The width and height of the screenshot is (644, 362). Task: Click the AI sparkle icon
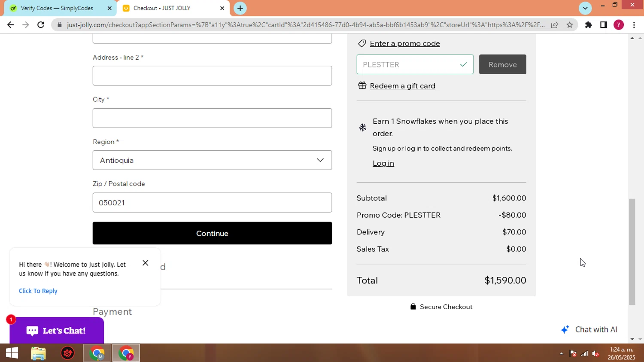[x=565, y=329]
